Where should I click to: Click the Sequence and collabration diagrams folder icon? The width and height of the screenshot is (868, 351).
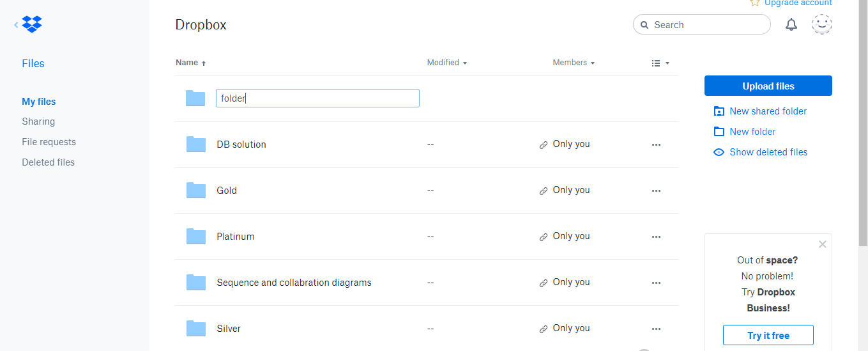pyautogui.click(x=196, y=283)
